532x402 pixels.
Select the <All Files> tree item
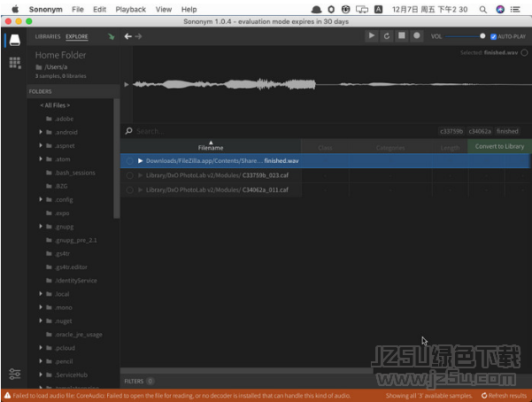[55, 105]
